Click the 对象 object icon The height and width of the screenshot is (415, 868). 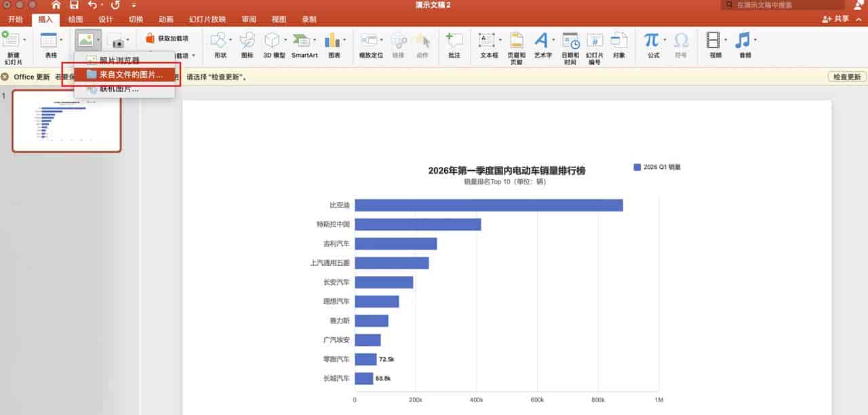[x=618, y=40]
